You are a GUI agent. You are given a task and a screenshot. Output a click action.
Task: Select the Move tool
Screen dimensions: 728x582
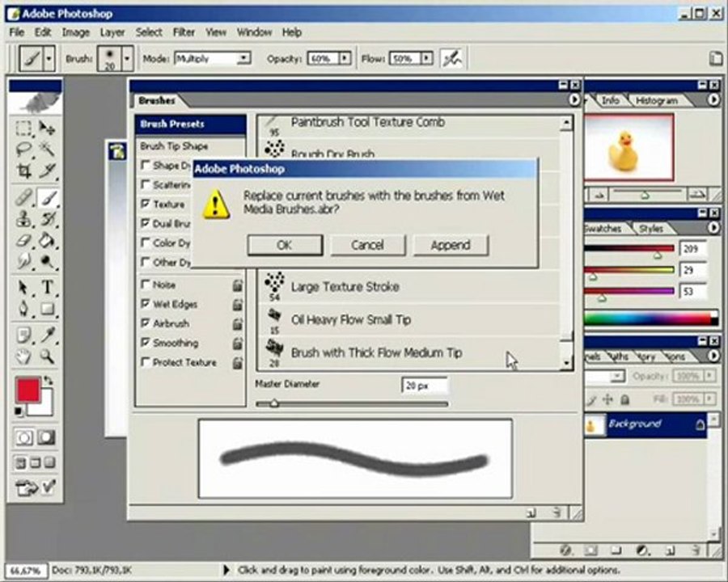pos(48,128)
